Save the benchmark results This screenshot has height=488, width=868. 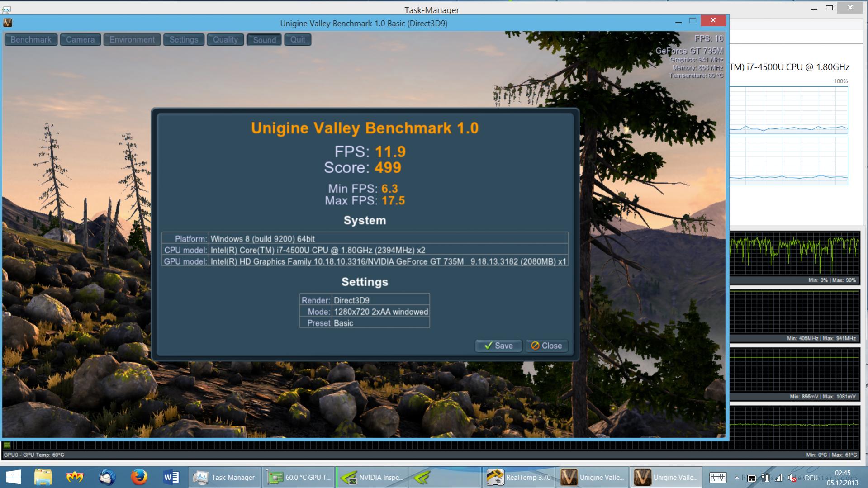[498, 346]
